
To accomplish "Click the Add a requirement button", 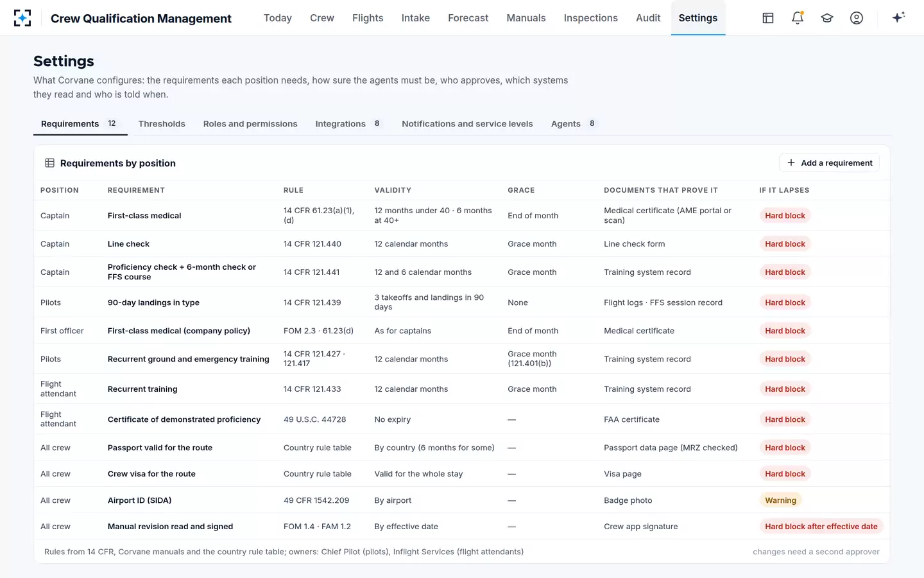I will pos(829,163).
